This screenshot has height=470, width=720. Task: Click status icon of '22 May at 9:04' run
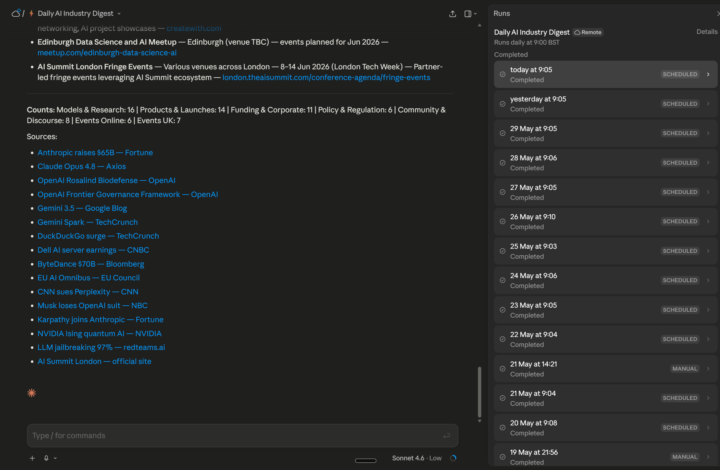click(x=502, y=339)
